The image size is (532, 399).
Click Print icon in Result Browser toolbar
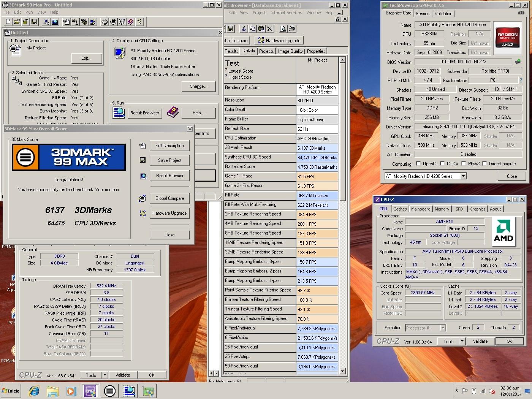coord(292,28)
